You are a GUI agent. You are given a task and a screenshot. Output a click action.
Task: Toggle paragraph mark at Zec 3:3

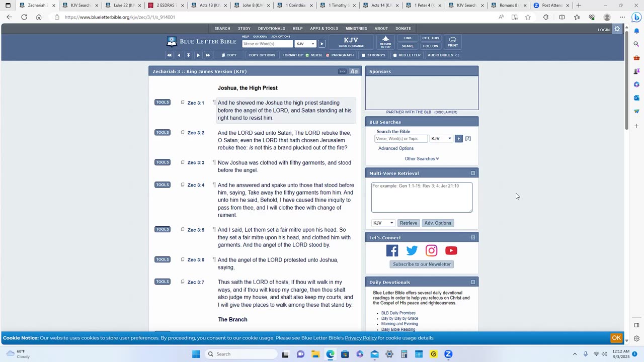pos(214,162)
